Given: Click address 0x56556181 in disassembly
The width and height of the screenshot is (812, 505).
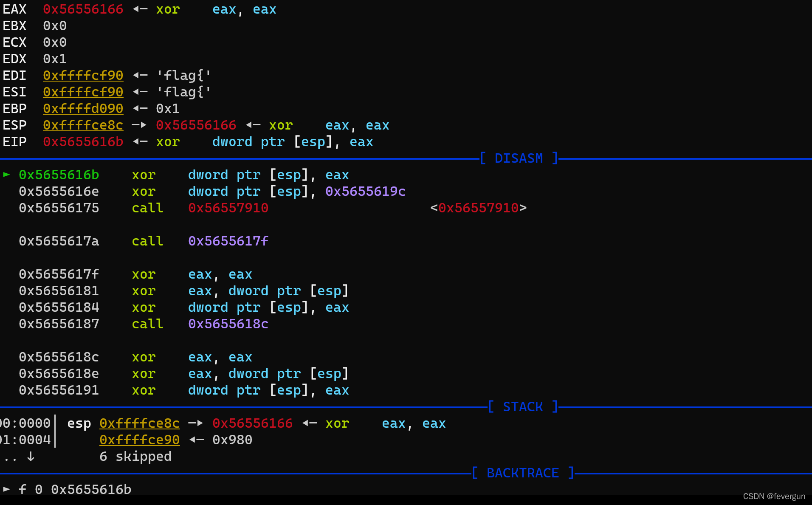Looking at the screenshot, I should pos(59,291).
